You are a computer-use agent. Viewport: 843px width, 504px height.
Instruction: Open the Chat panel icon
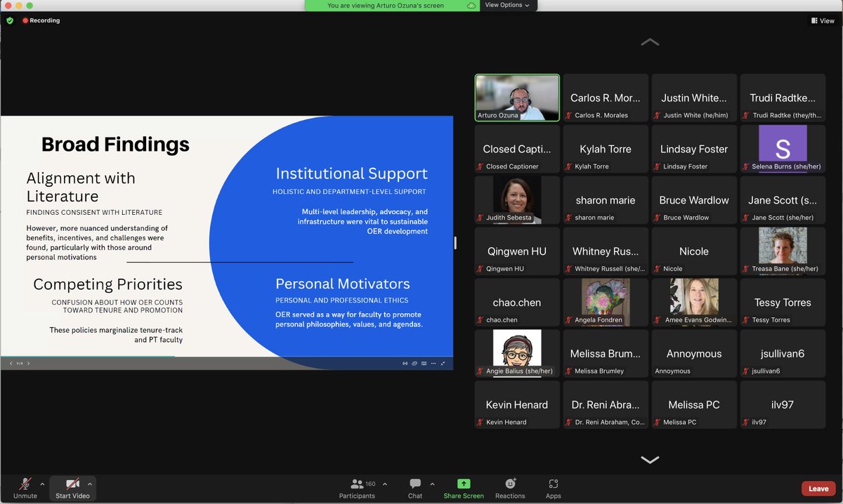[415, 484]
